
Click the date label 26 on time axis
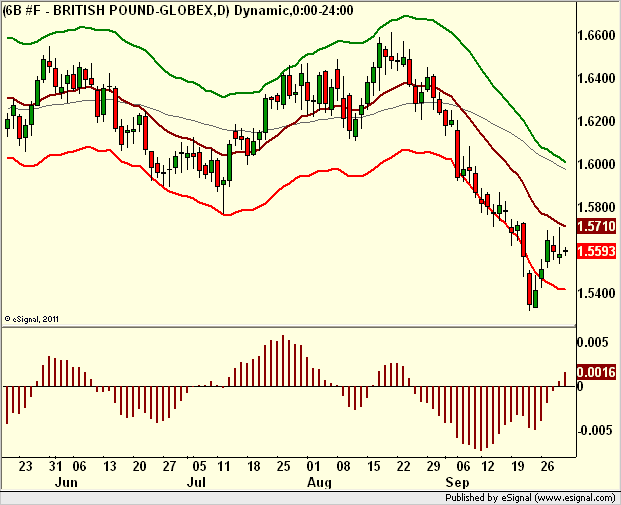pos(547,466)
